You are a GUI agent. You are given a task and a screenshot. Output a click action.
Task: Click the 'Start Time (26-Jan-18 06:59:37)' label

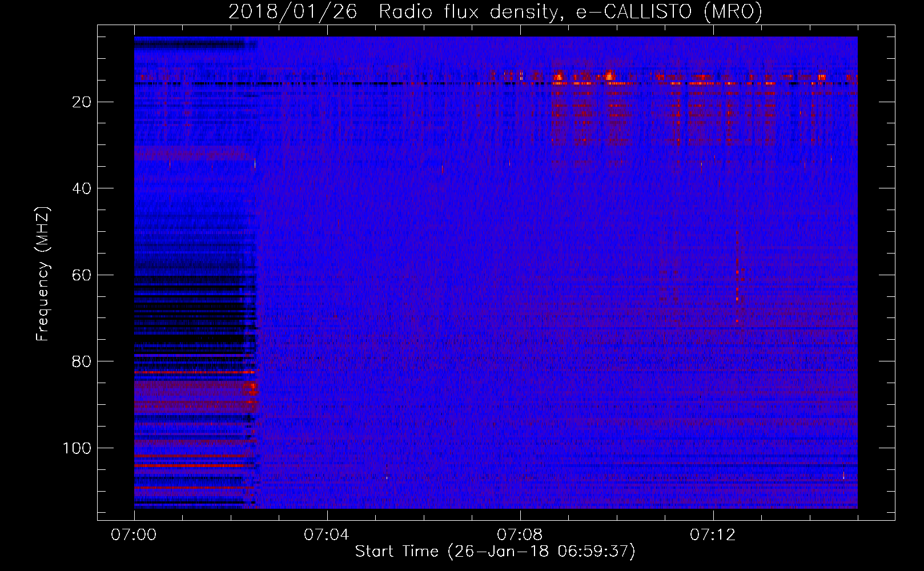495,552
